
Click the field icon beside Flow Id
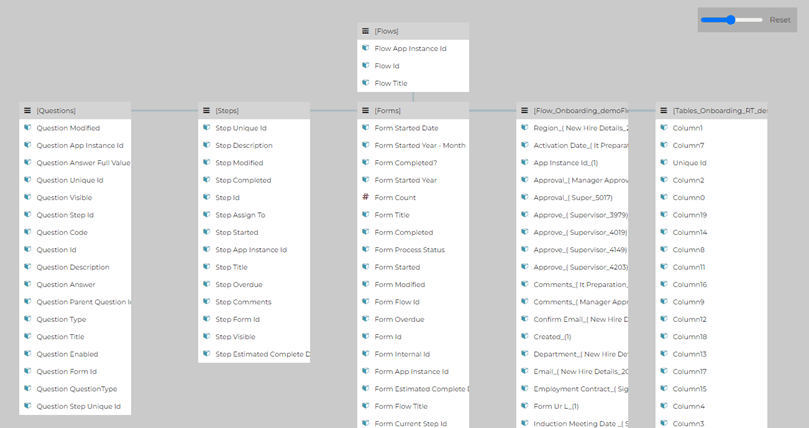(365, 65)
